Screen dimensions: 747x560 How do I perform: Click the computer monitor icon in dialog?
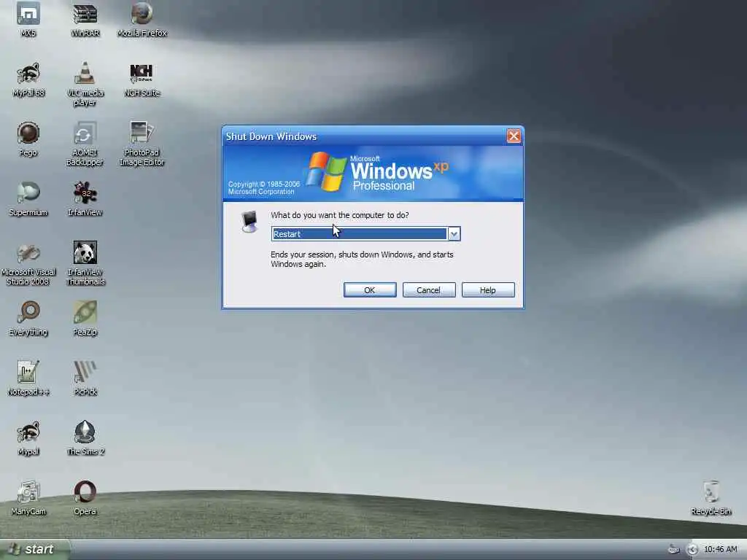coord(249,222)
